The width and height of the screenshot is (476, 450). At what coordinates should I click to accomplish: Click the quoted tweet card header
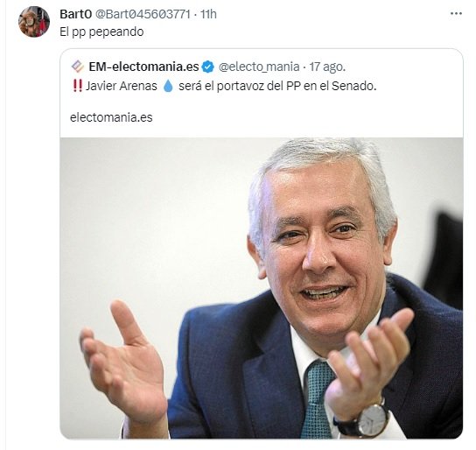click(x=208, y=67)
